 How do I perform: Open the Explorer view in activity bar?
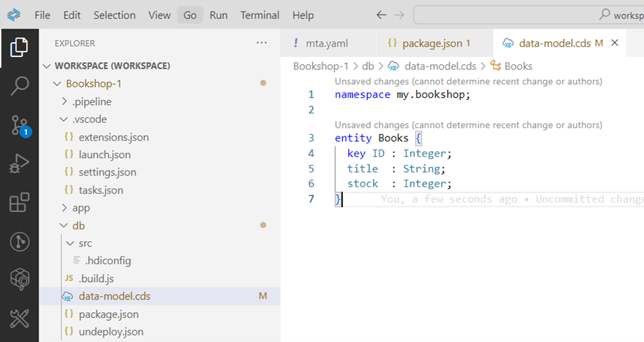pos(19,47)
